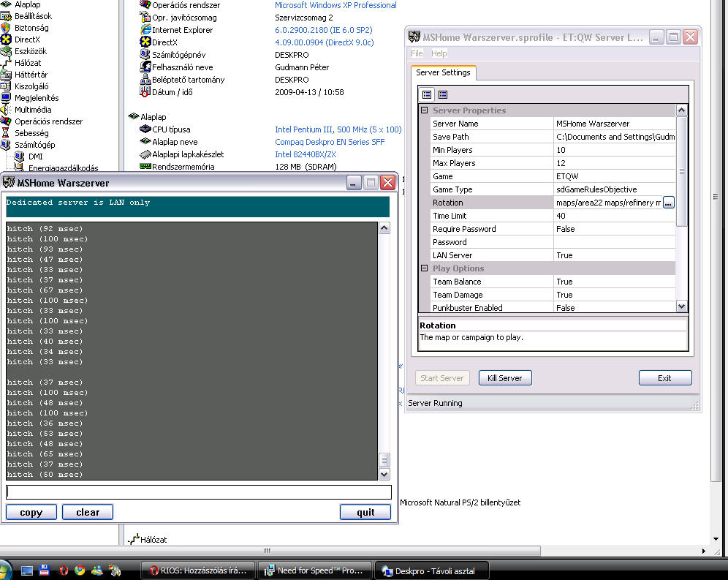Select Time Limit value 40
728x580 pixels.
(614, 216)
